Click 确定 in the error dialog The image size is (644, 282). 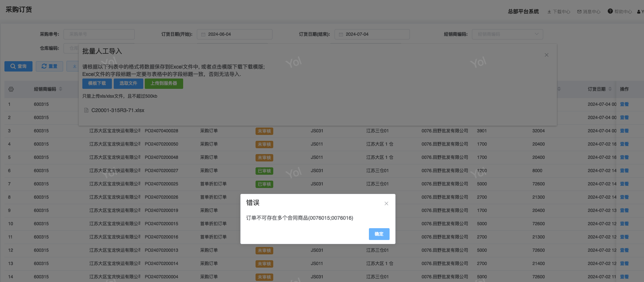[379, 234]
